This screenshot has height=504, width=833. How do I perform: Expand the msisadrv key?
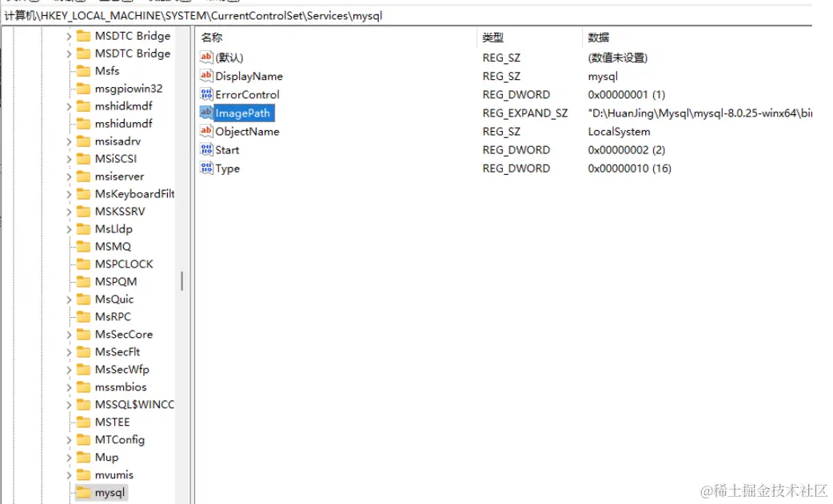tap(69, 141)
